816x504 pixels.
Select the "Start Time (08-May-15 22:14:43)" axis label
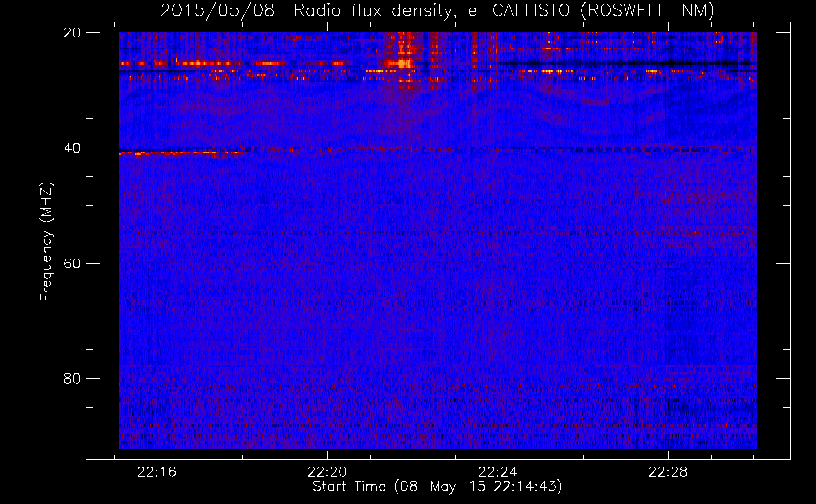[437, 487]
